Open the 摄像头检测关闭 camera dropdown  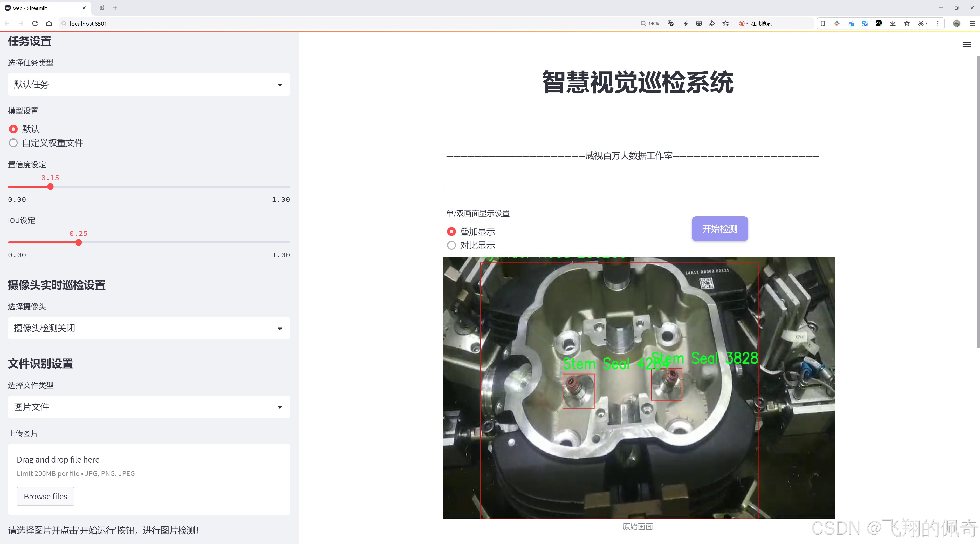(149, 328)
